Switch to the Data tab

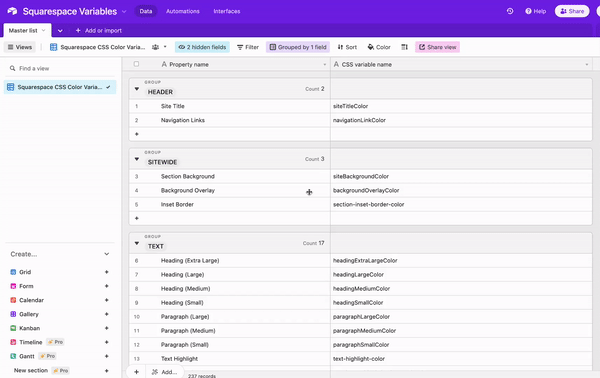click(x=146, y=11)
